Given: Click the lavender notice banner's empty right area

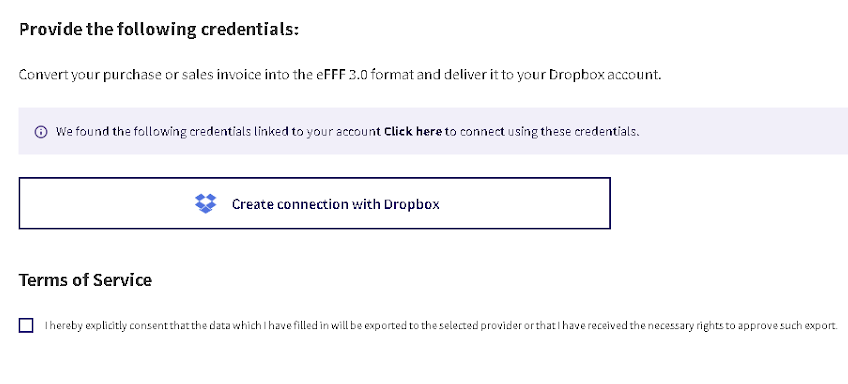Looking at the screenshot, I should pyautogui.click(x=744, y=131).
